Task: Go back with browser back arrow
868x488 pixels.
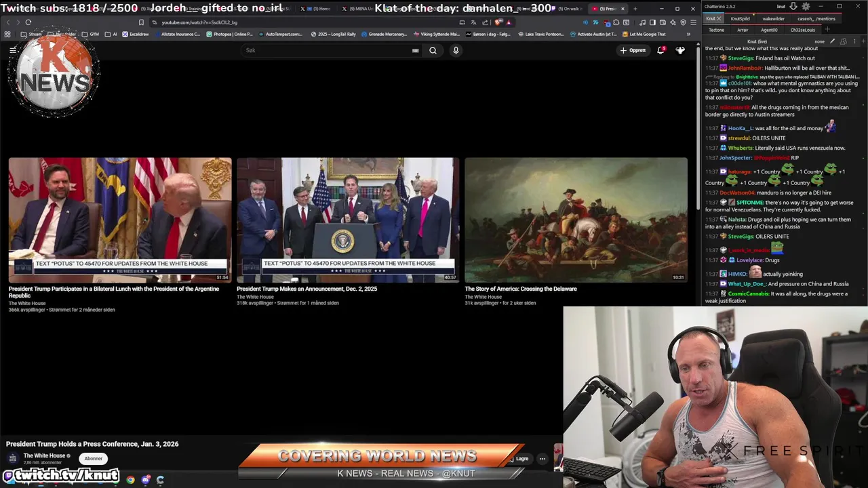Action: pyautogui.click(x=7, y=22)
